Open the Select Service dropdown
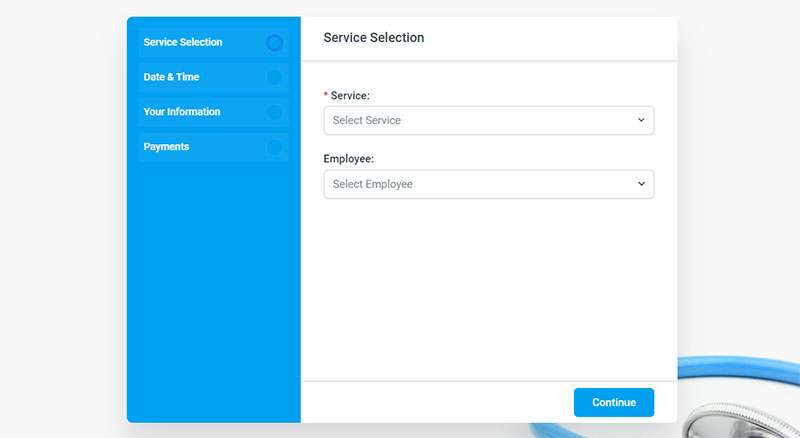 click(x=489, y=120)
